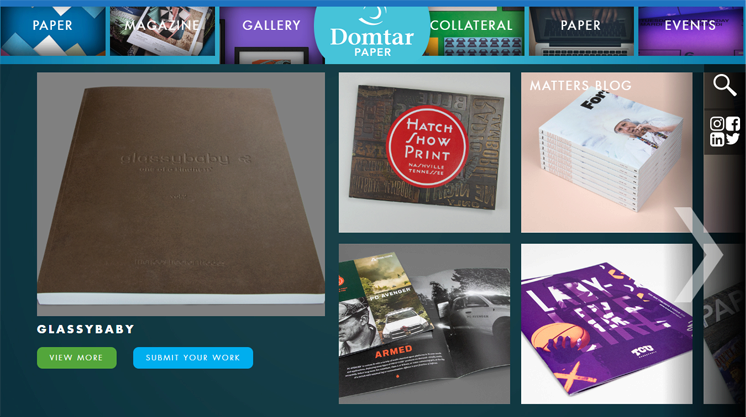The height and width of the screenshot is (417, 746).
Task: Open the search magnifier icon
Action: point(725,85)
